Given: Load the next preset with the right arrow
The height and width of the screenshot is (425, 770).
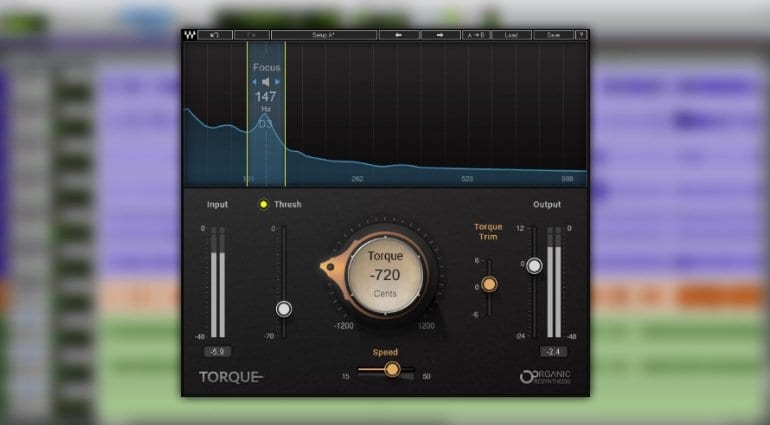Looking at the screenshot, I should coord(440,35).
